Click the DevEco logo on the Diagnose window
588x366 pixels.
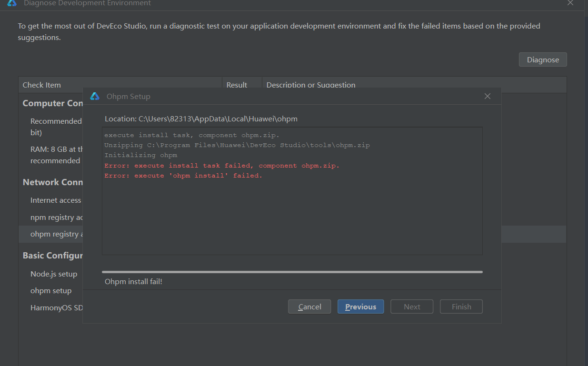pyautogui.click(x=12, y=3)
